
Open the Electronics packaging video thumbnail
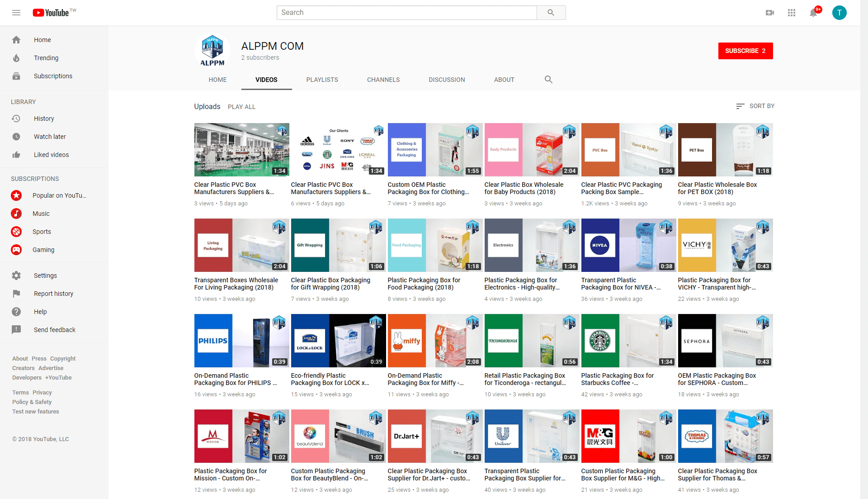click(x=532, y=245)
